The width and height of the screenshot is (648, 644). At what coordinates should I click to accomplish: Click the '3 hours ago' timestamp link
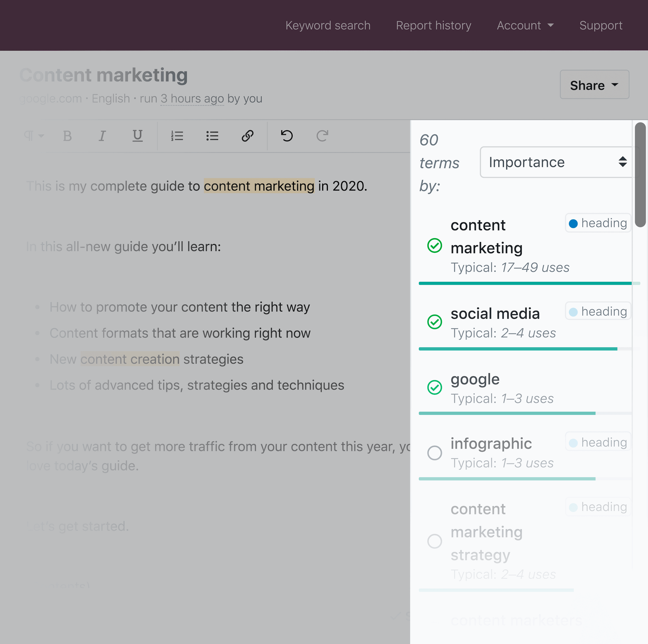(192, 99)
